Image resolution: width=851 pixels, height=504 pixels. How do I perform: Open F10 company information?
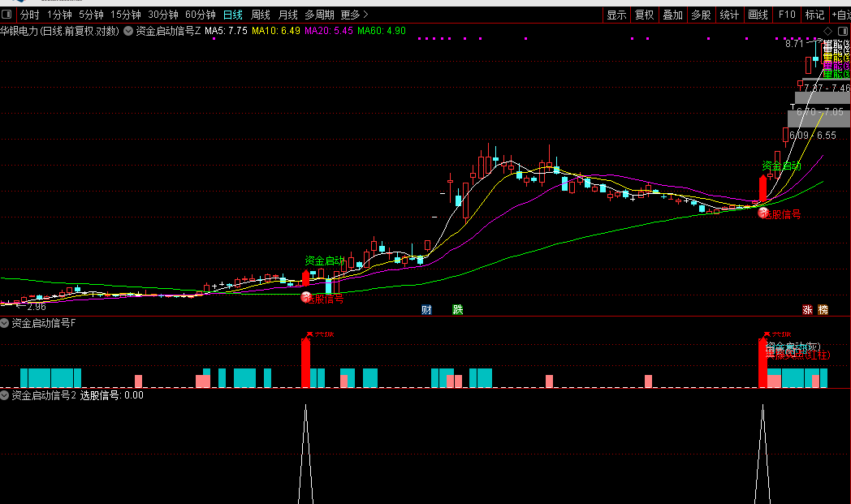pyautogui.click(x=786, y=15)
